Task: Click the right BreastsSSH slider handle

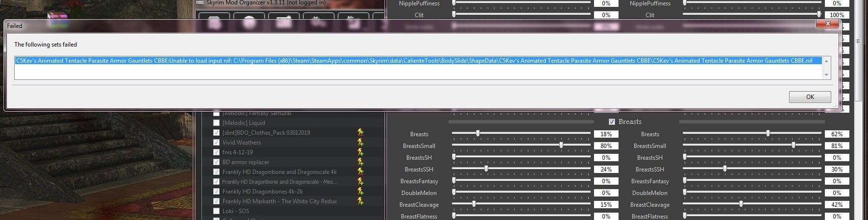Action: click(x=724, y=169)
